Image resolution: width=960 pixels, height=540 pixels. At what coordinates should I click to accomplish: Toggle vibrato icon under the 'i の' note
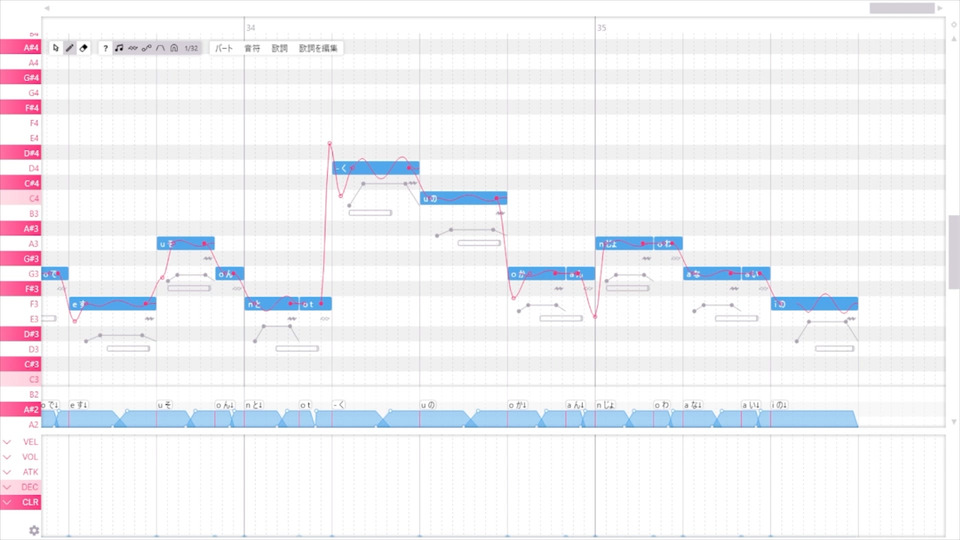[851, 318]
